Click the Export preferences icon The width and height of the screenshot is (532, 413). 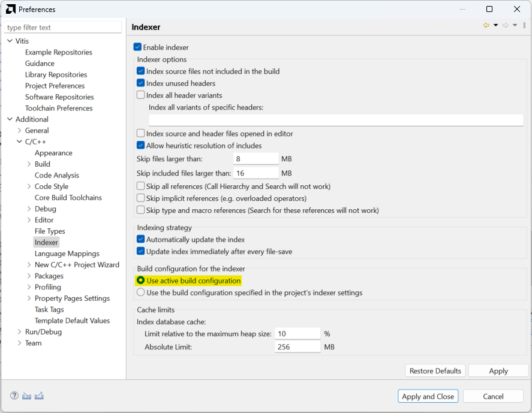(x=40, y=396)
